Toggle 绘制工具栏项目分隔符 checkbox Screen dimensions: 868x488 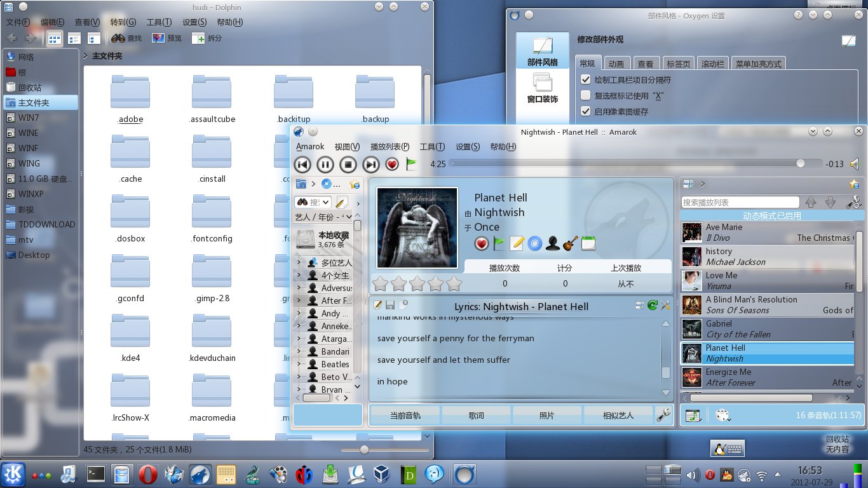coord(586,80)
